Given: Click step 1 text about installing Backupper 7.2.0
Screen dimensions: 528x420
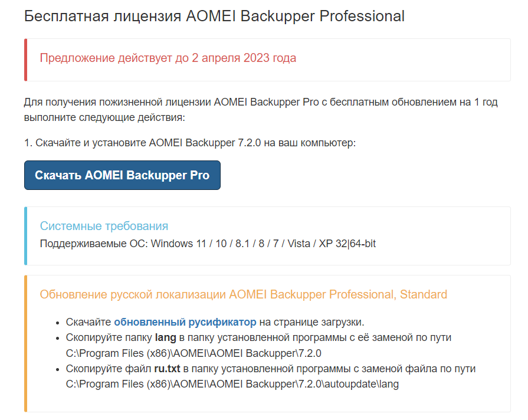Looking at the screenshot, I should coord(190,143).
